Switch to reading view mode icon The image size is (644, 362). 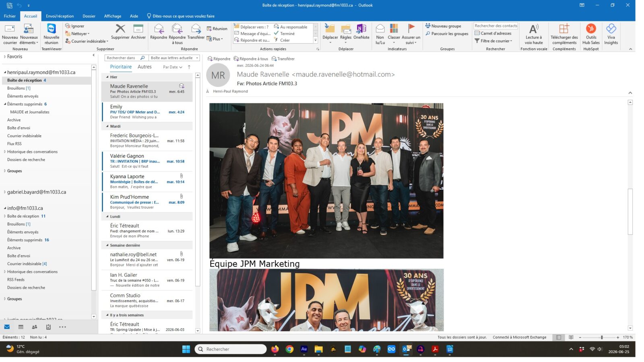click(x=571, y=337)
